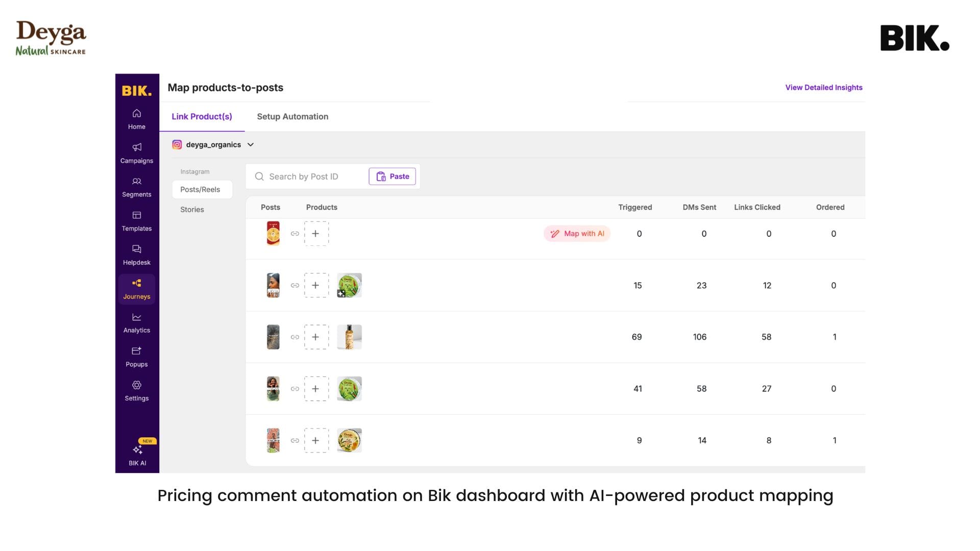Open post thumbnail in row with 9 triggered
Image resolution: width=980 pixels, height=551 pixels.
[x=273, y=441]
